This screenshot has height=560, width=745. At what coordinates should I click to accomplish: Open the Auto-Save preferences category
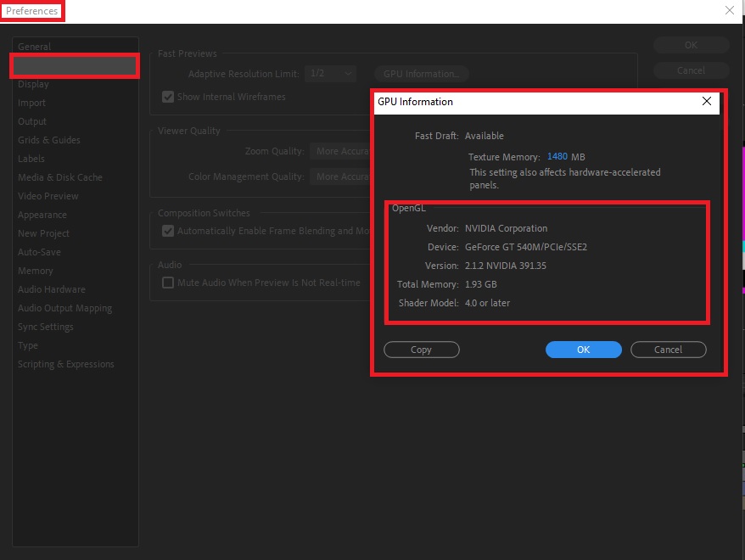[x=40, y=252]
